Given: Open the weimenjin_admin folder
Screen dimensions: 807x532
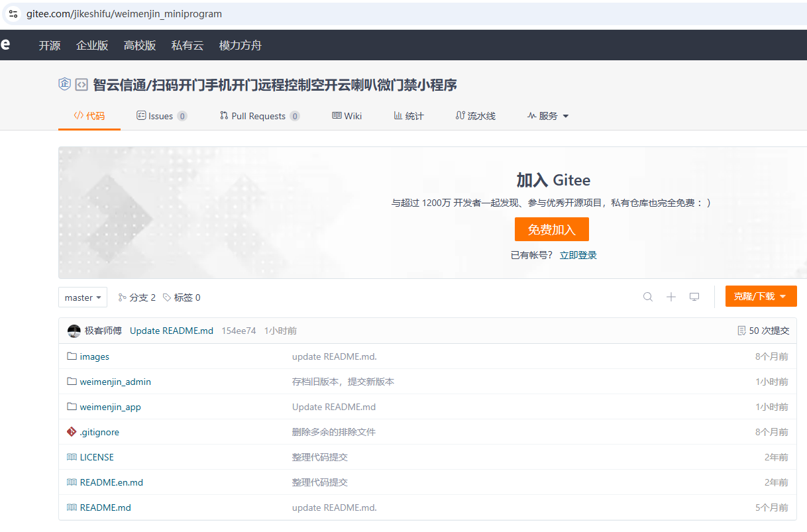Looking at the screenshot, I should (115, 382).
